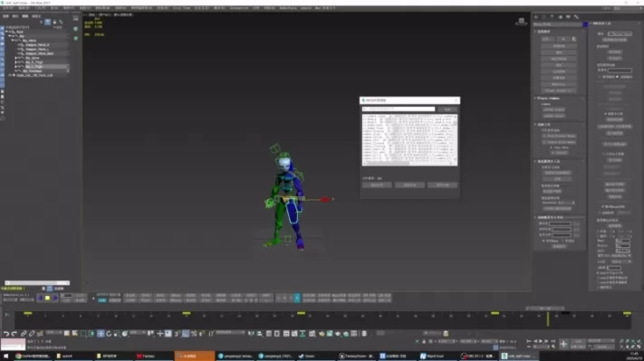This screenshot has width=644, height=361.
Task: Toggle visibility eye of Weapon_Point_R node
Action: pyautogui.click(x=20, y=44)
